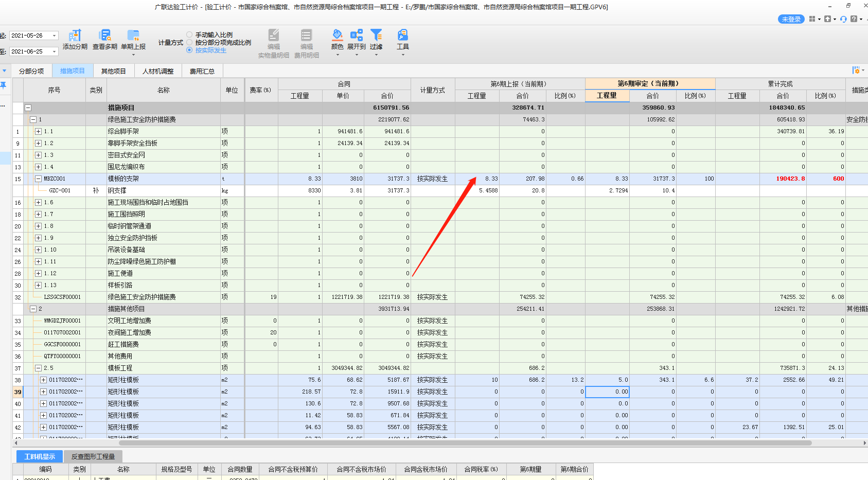This screenshot has width=868, height=480.
Task: Expand row 1.1 综合脚手架
Action: 38,132
